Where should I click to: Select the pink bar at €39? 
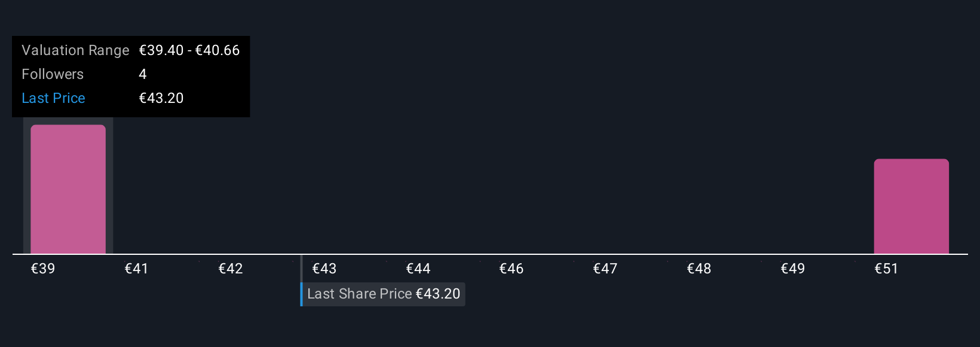coord(68,189)
